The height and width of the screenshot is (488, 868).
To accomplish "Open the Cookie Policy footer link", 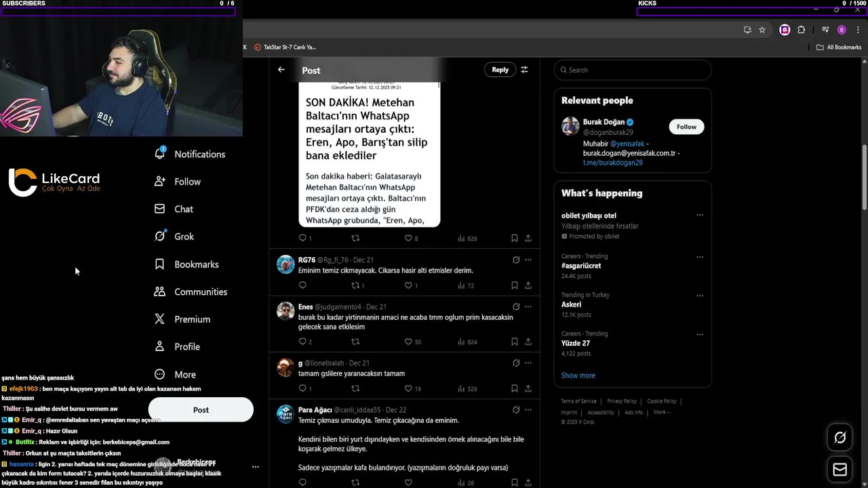I will (662, 401).
